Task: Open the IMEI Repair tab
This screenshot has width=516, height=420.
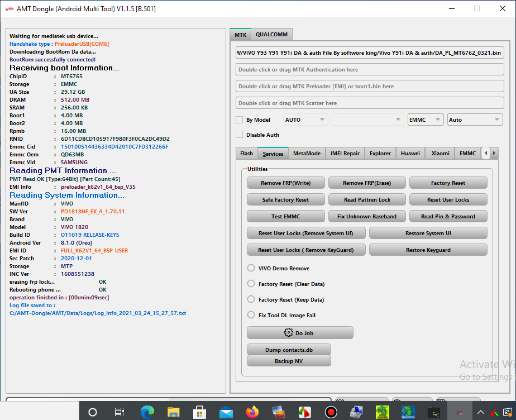Action: click(345, 154)
